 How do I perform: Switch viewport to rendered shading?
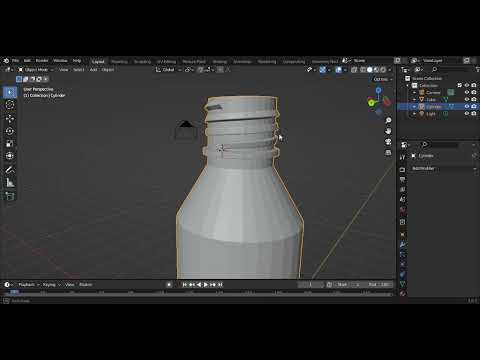[383, 70]
